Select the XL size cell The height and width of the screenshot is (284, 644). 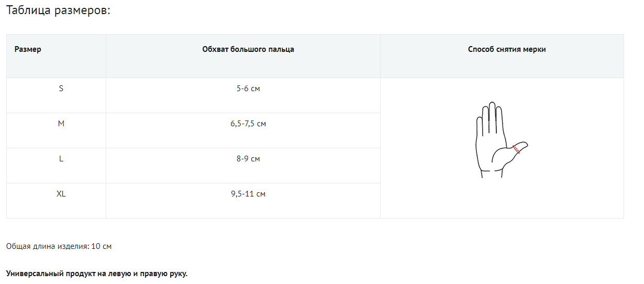click(61, 194)
